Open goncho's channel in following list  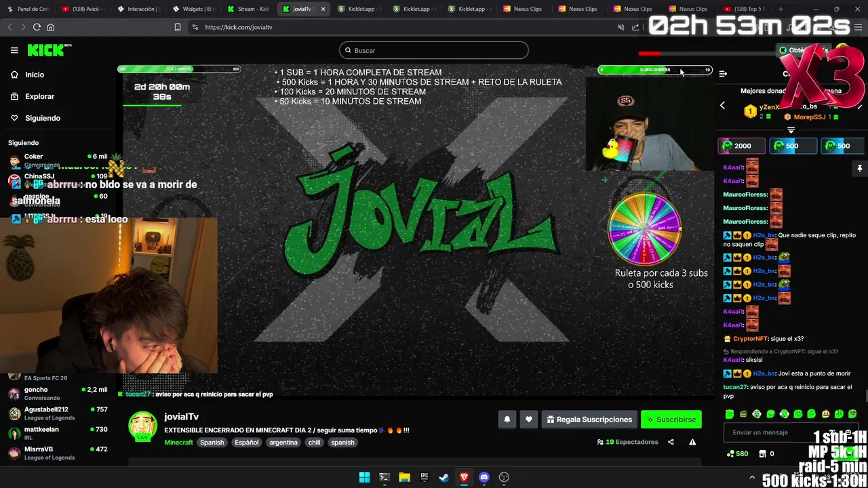58,394
